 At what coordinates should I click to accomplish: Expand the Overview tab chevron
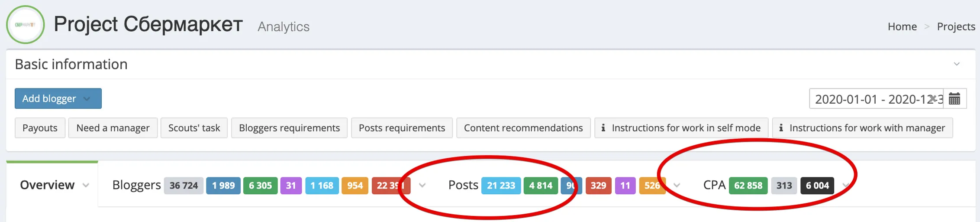tap(86, 185)
